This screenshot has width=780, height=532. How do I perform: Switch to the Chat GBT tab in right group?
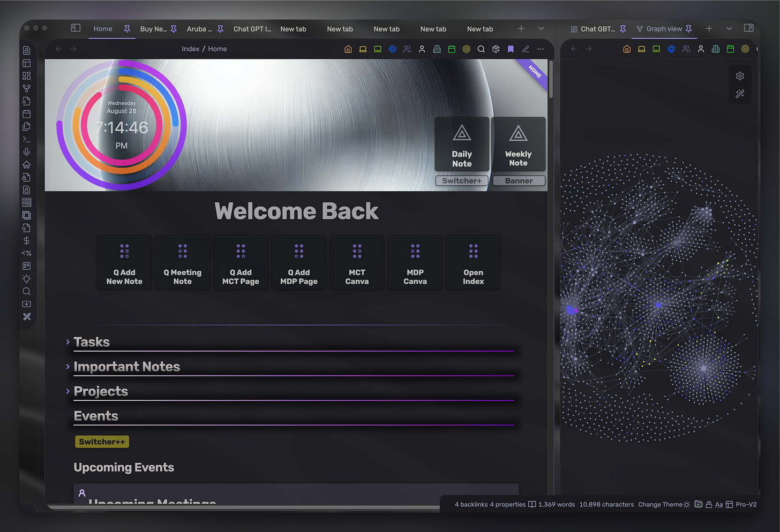point(598,29)
